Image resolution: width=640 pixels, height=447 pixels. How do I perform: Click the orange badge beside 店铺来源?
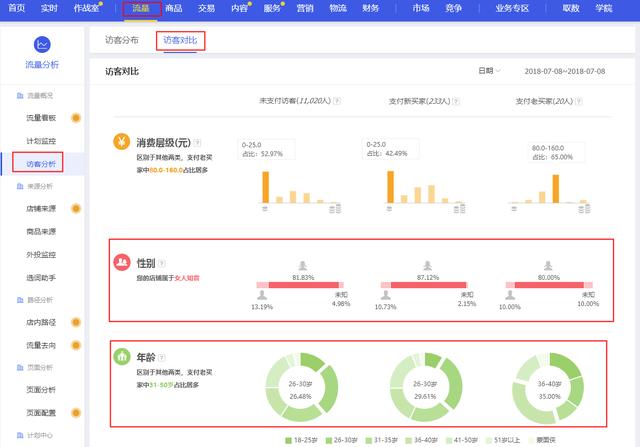tap(76, 209)
